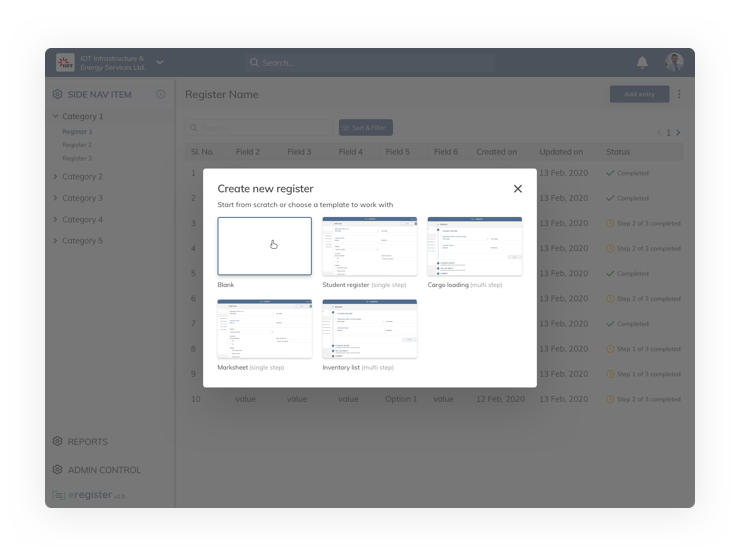Go to the next page arrow

(678, 133)
